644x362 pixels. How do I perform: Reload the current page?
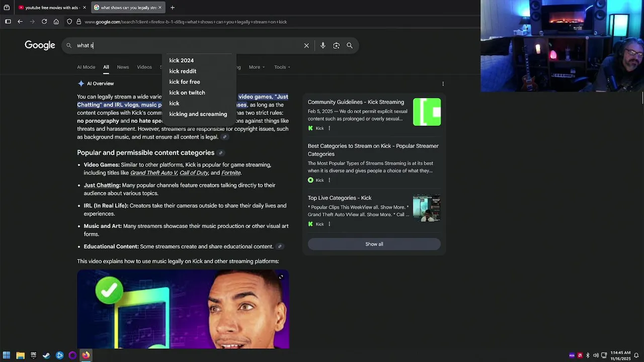click(x=44, y=22)
